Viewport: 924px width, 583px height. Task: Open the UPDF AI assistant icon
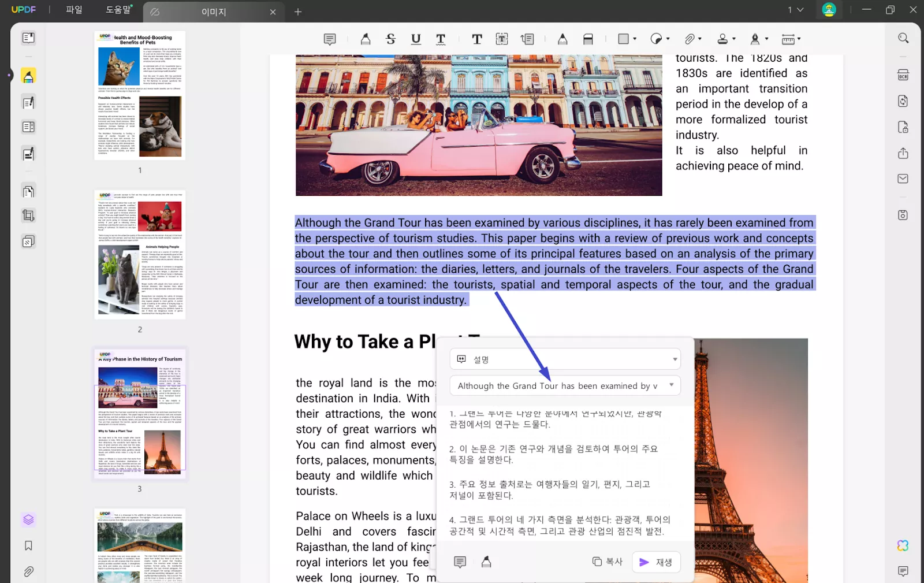(x=903, y=545)
